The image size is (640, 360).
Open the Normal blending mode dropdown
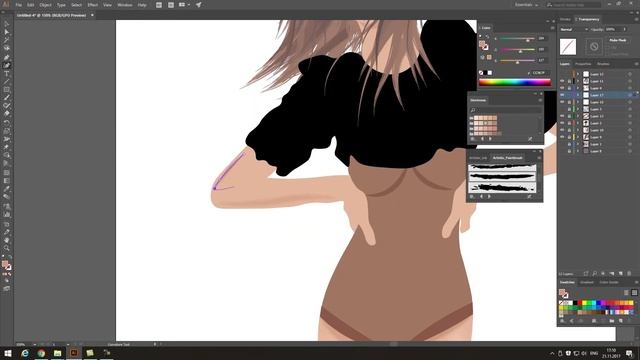[x=574, y=29]
